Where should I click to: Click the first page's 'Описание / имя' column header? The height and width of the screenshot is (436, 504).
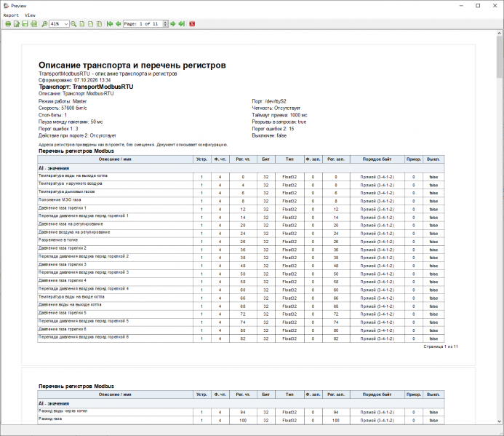(x=115, y=159)
